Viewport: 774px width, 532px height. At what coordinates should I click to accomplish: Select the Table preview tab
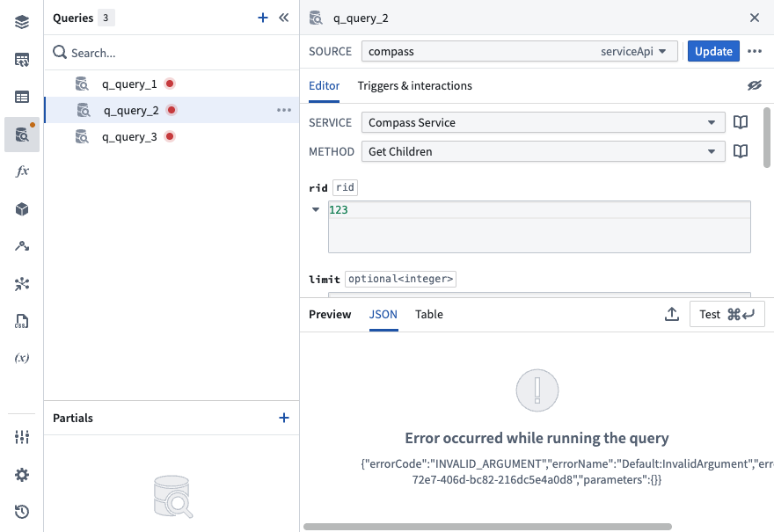pos(429,315)
